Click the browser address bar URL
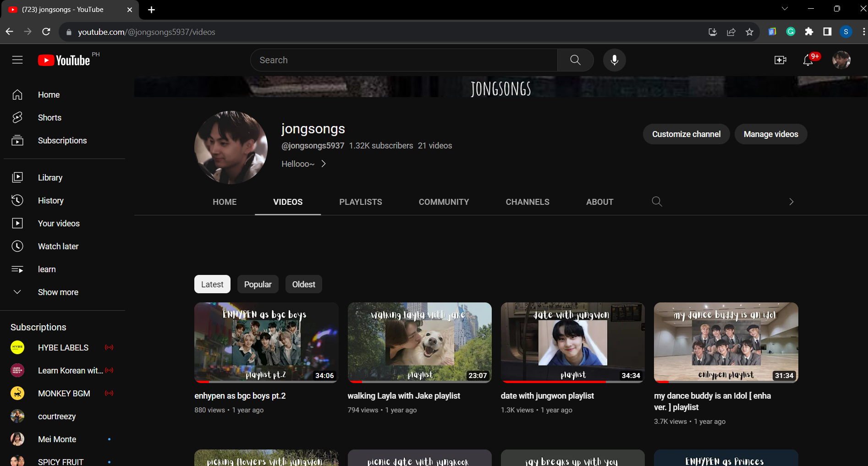 (x=146, y=32)
